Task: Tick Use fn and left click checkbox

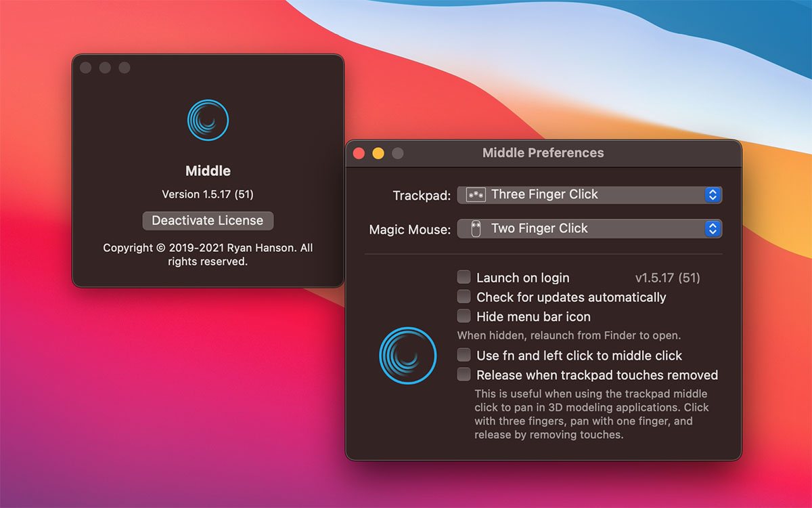Action: [x=464, y=355]
